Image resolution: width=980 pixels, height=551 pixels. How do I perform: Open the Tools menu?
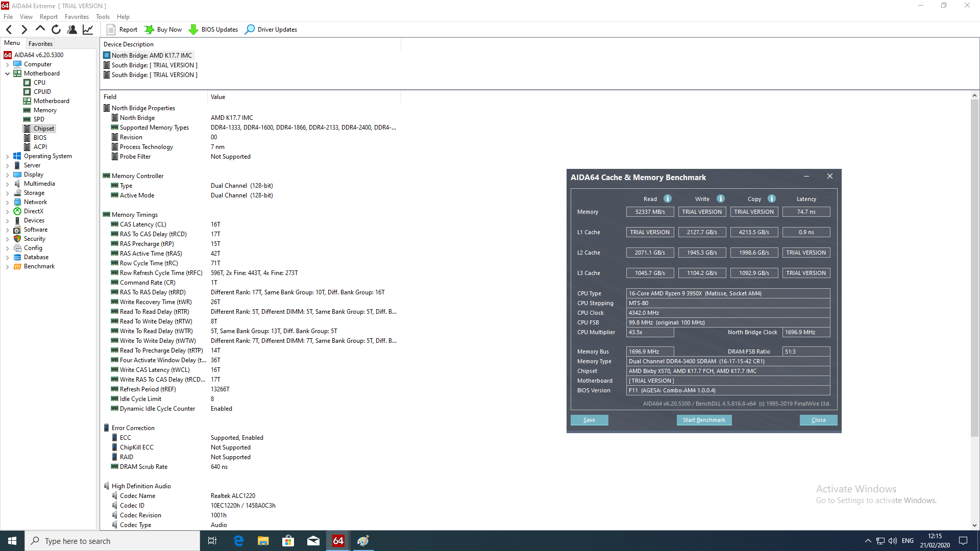pyautogui.click(x=103, y=17)
